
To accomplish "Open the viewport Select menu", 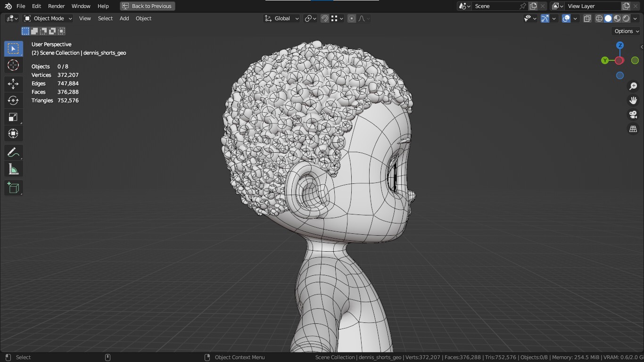I will [x=105, y=18].
